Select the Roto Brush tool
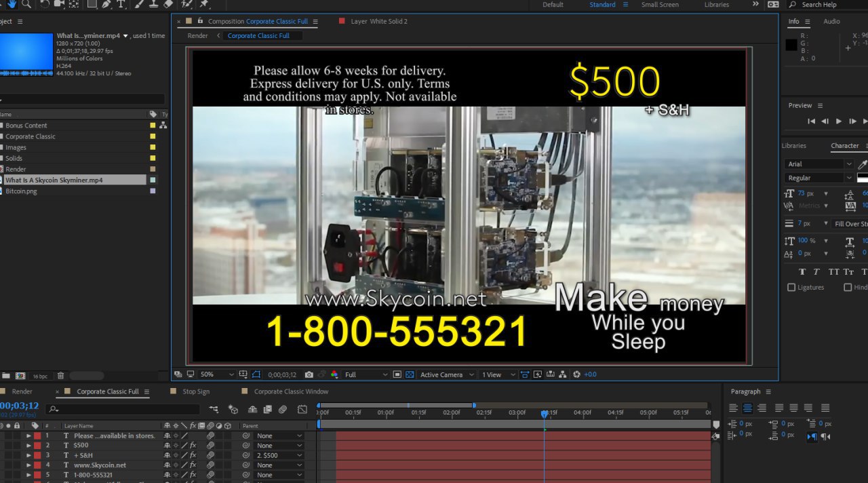868x483 pixels. 187,4
